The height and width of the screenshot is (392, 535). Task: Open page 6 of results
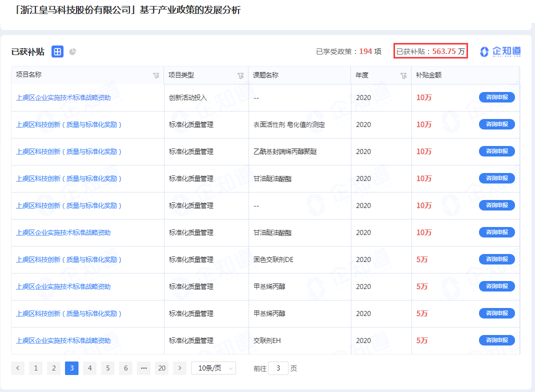tap(126, 368)
